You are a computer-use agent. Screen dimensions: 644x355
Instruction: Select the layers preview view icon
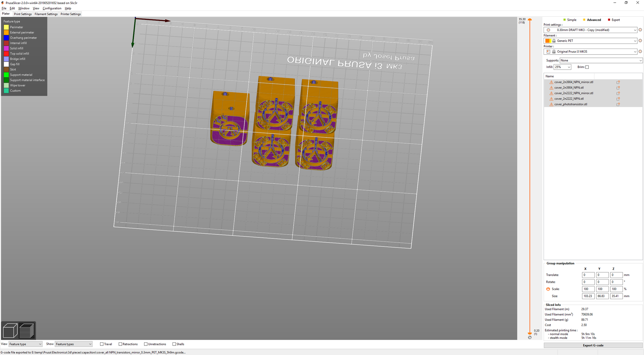[x=27, y=330]
